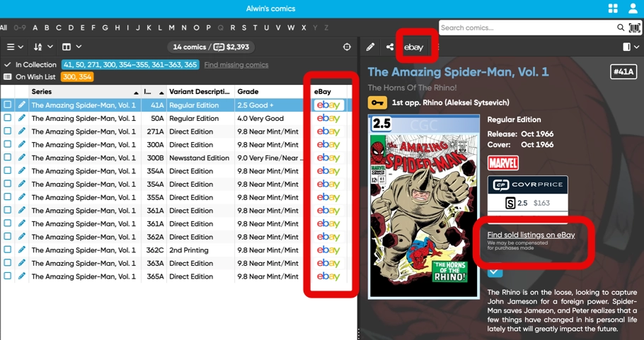
Task: Click eBay logo in 355A row
Action: click(x=328, y=197)
